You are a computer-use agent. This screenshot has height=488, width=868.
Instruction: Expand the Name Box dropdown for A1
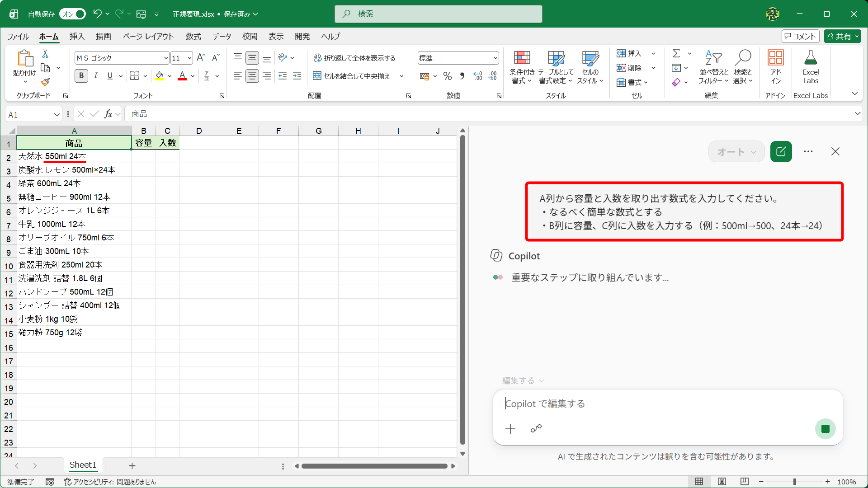(57, 114)
